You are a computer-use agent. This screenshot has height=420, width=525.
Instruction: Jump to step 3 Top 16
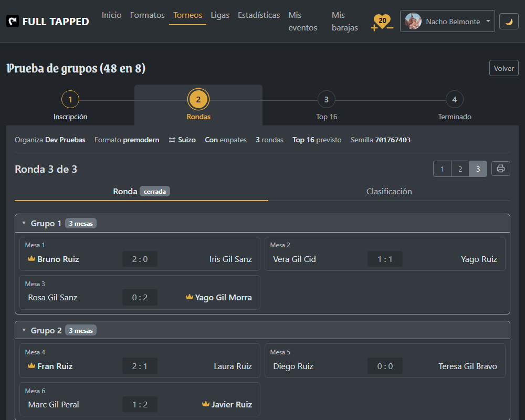(327, 106)
